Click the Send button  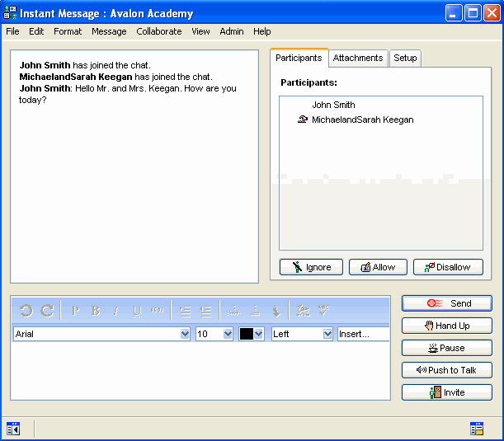[x=447, y=303]
